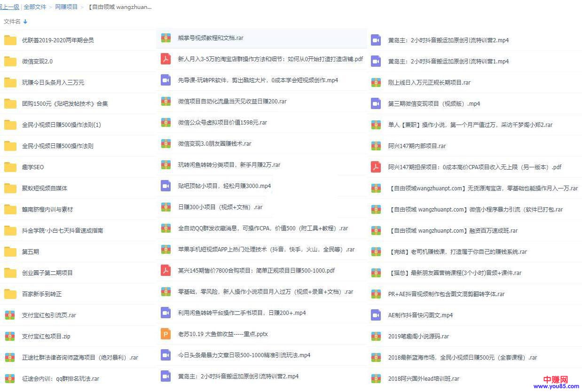Click video icon for 贴吧顶帖小项目 mp4
582x392 pixels.
click(165, 186)
